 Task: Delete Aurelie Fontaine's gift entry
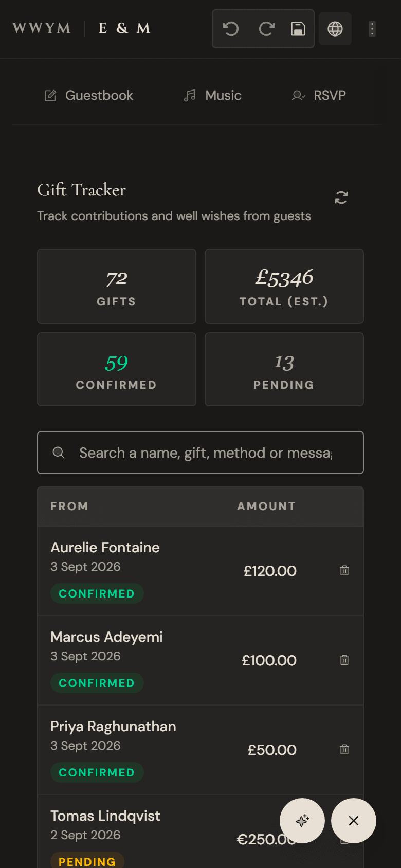pyautogui.click(x=344, y=570)
